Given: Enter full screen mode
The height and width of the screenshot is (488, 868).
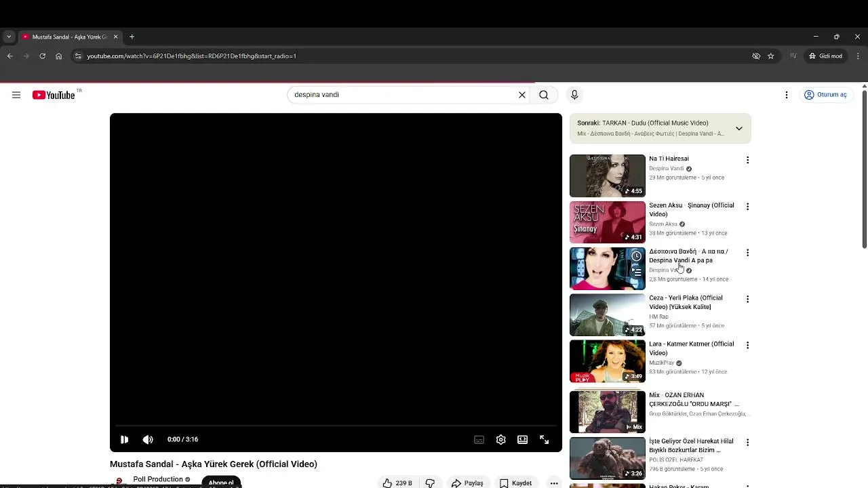Looking at the screenshot, I should (544, 440).
